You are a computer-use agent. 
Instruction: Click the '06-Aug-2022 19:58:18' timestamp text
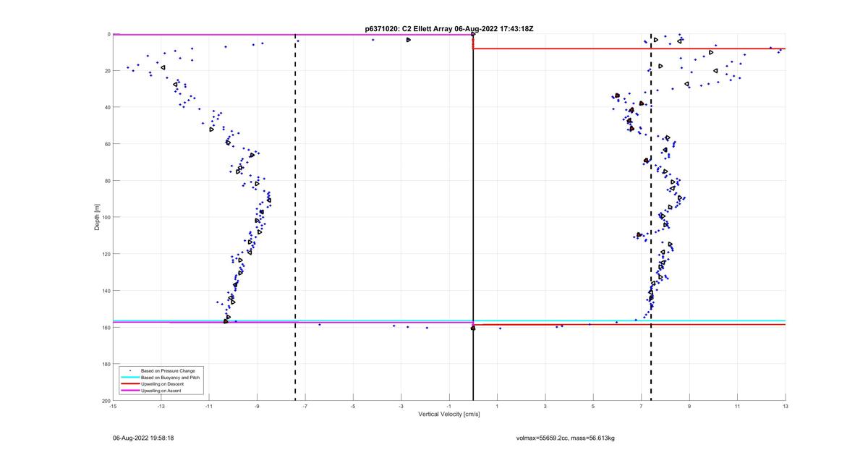(x=143, y=438)
